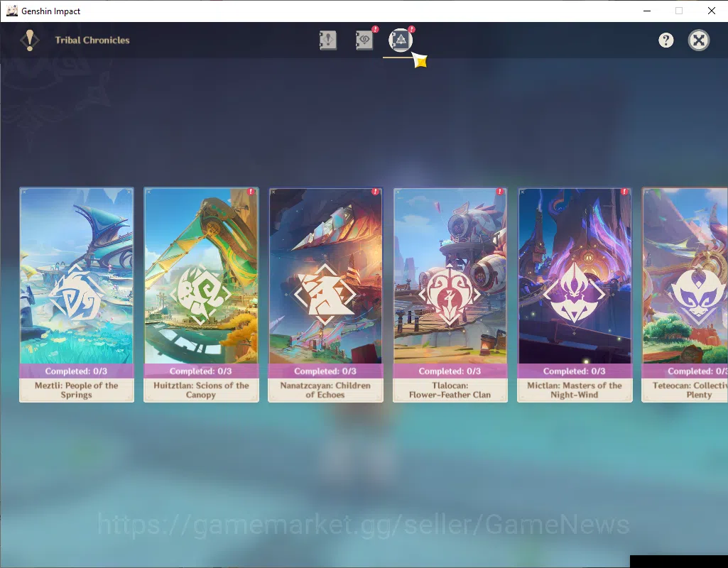Screen dimensions: 728x568
Task: Select the active tribe emblem tab
Action: pyautogui.click(x=400, y=40)
